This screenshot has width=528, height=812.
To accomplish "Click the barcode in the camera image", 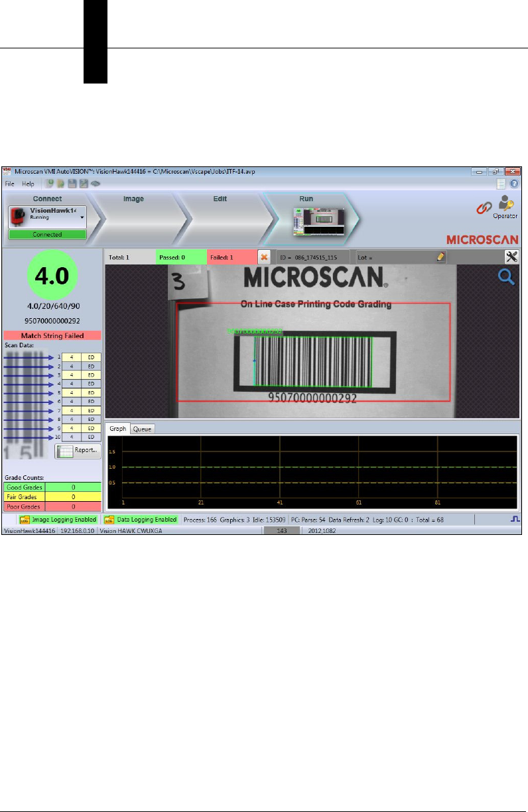I will [x=314, y=361].
